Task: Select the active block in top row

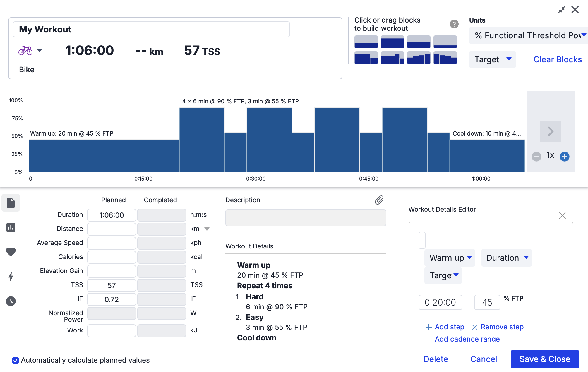Action: [392, 42]
